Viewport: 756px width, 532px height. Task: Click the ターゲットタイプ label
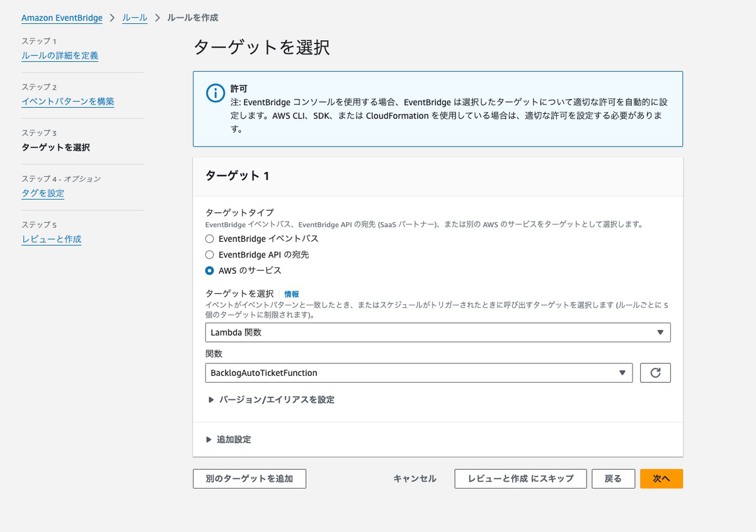pyautogui.click(x=239, y=213)
